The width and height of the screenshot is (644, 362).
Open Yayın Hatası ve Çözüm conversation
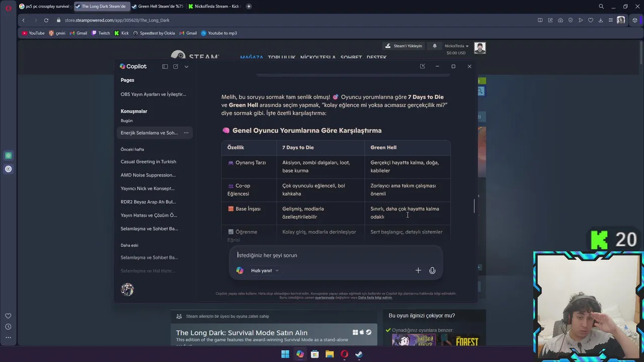[x=149, y=215]
